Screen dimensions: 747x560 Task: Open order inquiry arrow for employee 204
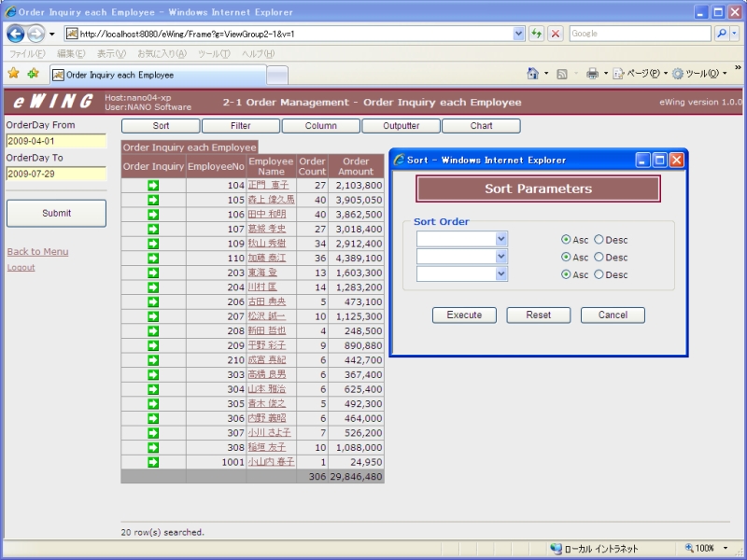click(x=153, y=287)
